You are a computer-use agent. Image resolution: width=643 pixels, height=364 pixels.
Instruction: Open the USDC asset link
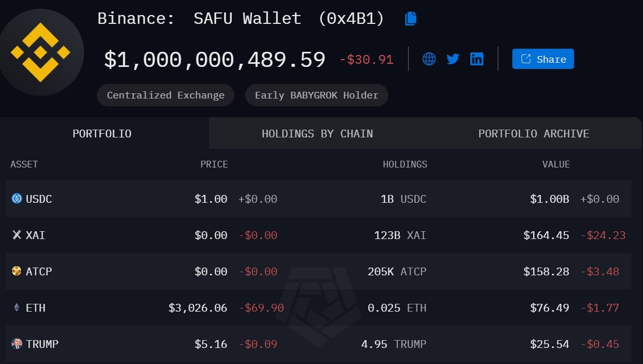pos(39,199)
